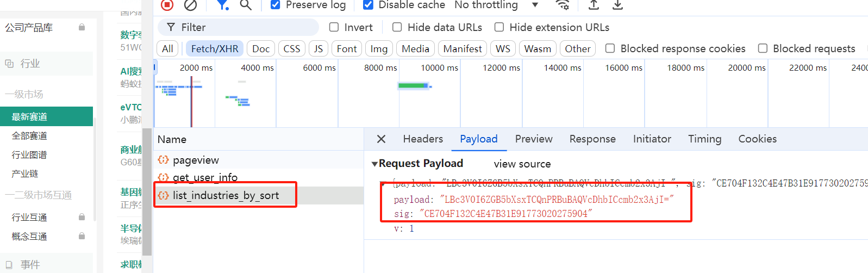Collapse the payload object tree arrow

pos(383,184)
